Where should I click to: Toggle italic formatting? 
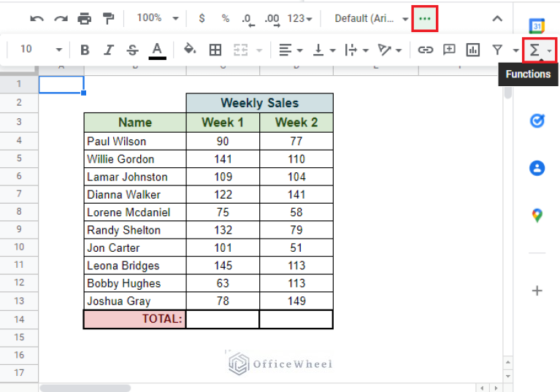pyautogui.click(x=109, y=50)
